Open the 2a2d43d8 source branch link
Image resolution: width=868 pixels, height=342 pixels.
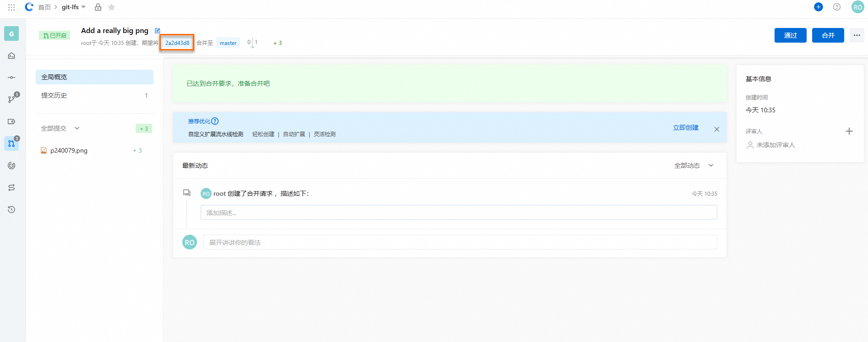point(177,43)
